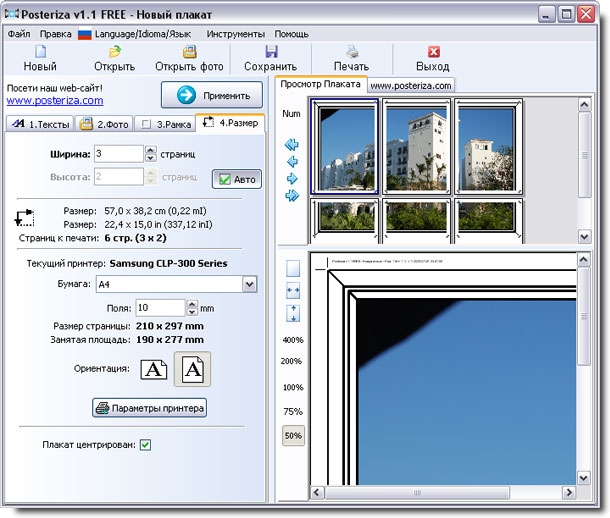This screenshot has height=518, width=610.
Task: Set preview zoom to 400%
Action: click(x=293, y=340)
